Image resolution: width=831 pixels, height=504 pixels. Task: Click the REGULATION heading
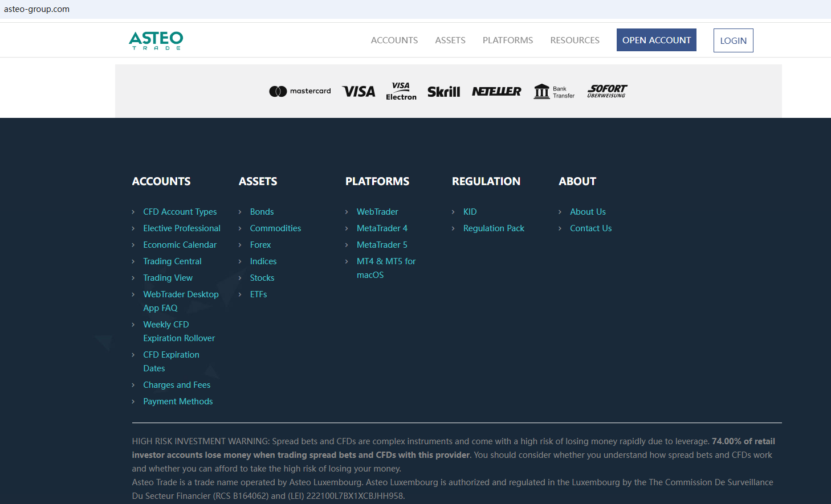point(486,182)
